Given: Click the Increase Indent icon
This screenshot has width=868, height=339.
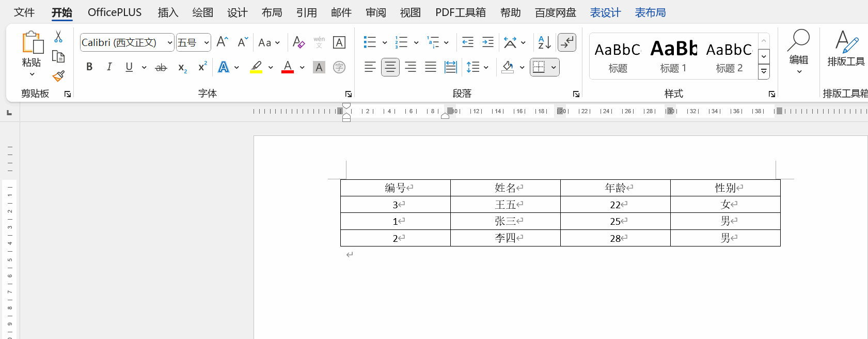Looking at the screenshot, I should [487, 42].
